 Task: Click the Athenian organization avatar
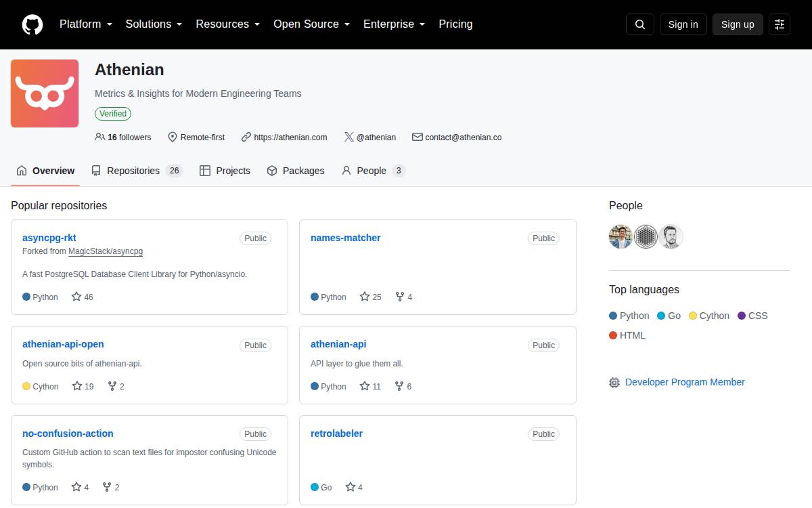click(x=45, y=93)
